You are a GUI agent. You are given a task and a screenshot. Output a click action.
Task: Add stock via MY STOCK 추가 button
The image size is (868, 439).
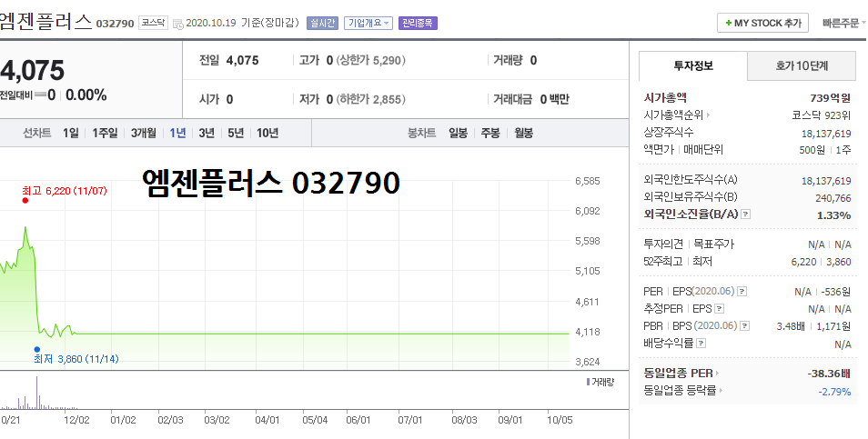click(x=762, y=24)
